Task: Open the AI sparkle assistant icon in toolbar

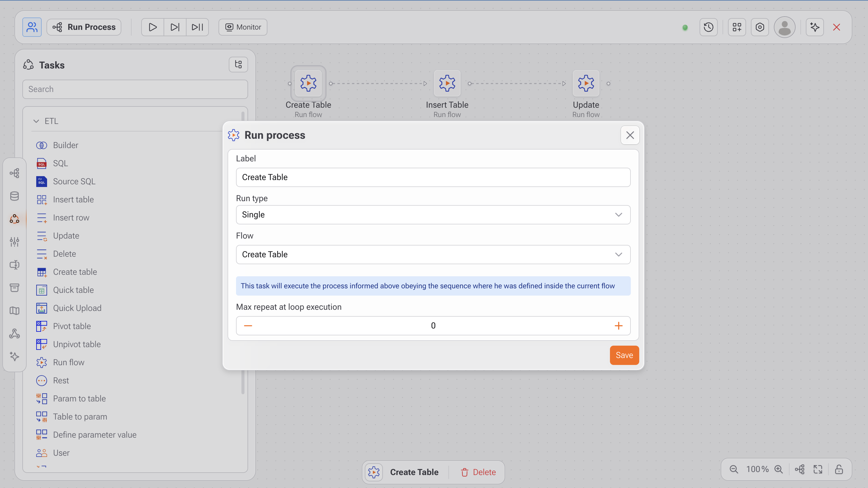Action: point(814,27)
